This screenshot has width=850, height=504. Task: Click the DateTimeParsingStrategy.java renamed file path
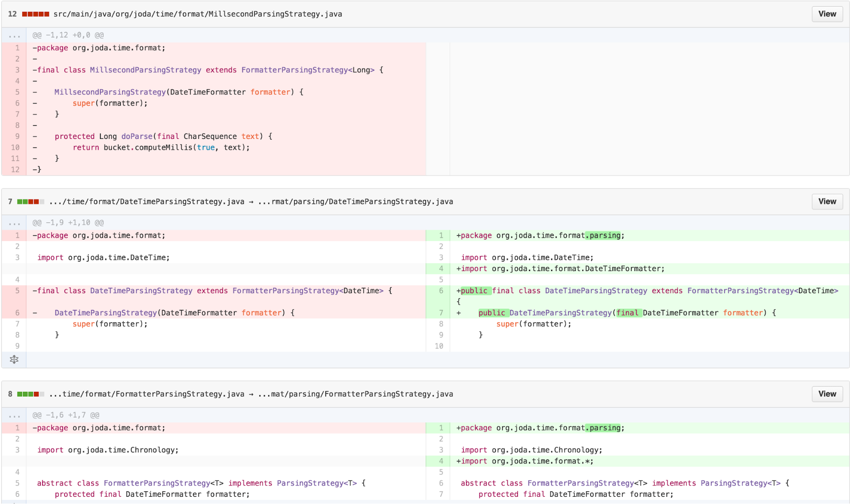pyautogui.click(x=251, y=201)
